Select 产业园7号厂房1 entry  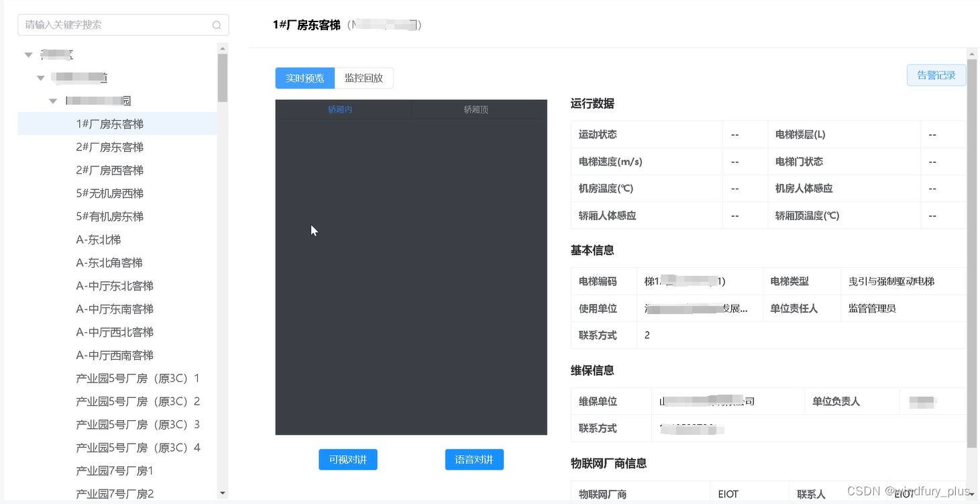[115, 471]
